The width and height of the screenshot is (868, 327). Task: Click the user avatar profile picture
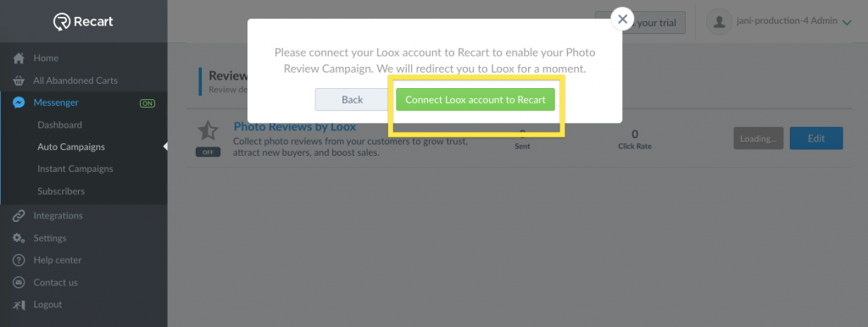click(x=719, y=22)
